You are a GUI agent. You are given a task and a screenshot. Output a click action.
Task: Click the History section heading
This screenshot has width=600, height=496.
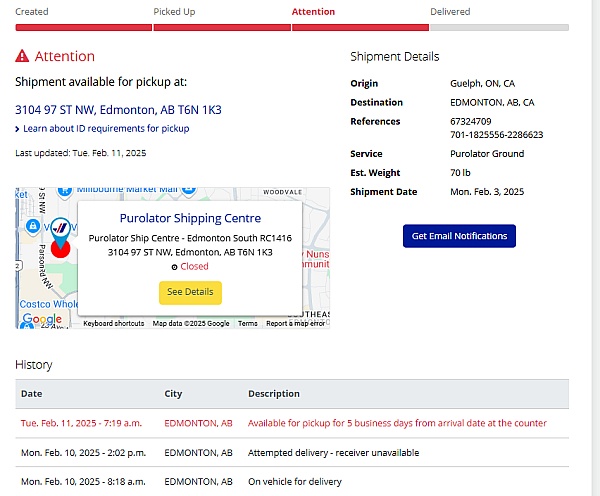34,365
